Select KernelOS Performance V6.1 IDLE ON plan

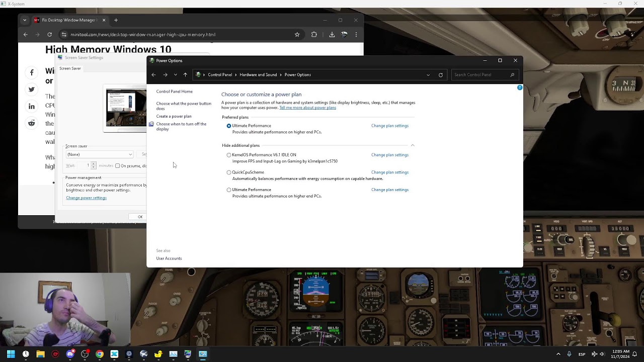coord(229,155)
